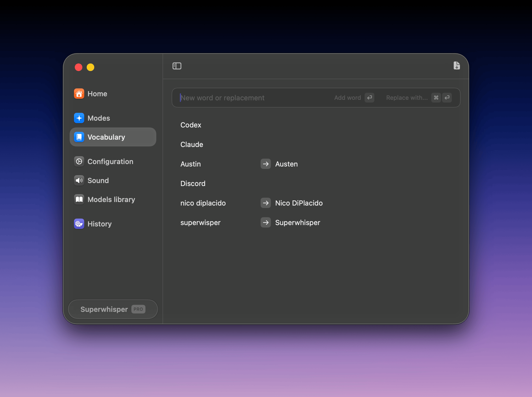Open the Home section label
Viewport: 532px width, 397px height.
(x=98, y=94)
